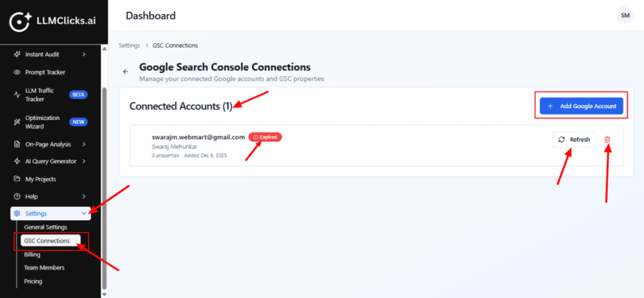The height and width of the screenshot is (298, 644).
Task: Click the My Projects folder icon
Action: coord(17,179)
